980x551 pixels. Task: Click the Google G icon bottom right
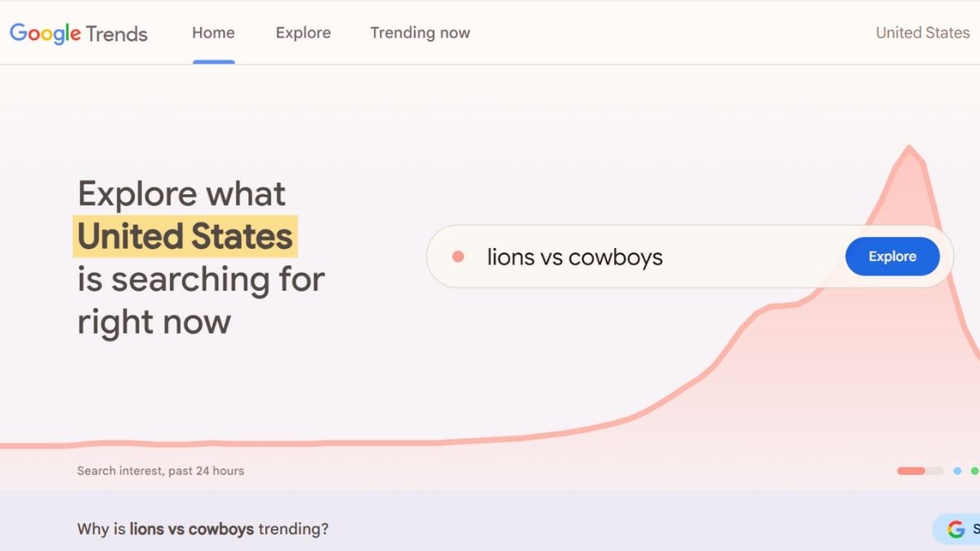(955, 529)
